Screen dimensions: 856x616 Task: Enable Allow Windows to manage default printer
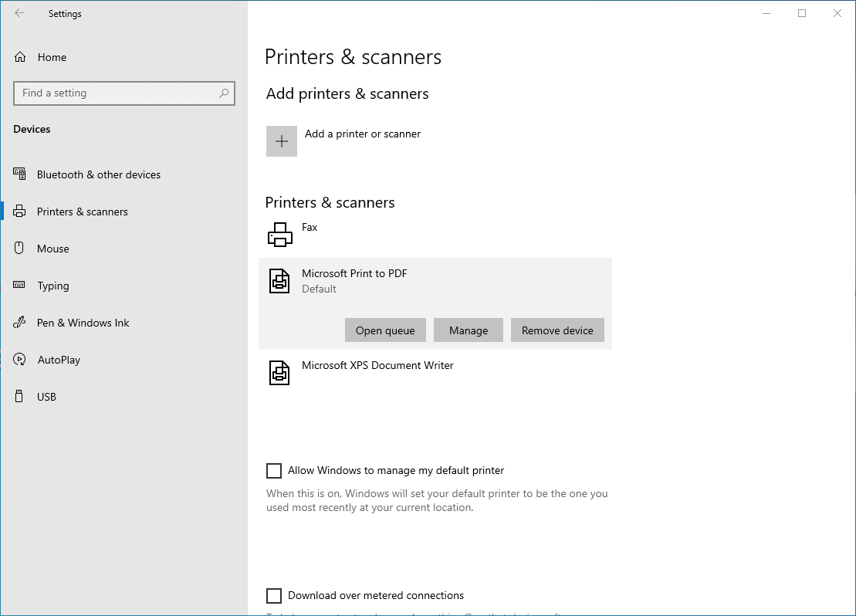pyautogui.click(x=274, y=470)
